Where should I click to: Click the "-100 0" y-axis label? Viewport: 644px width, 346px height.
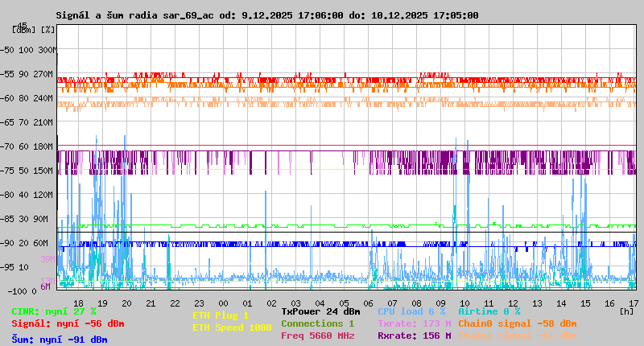coord(23,291)
